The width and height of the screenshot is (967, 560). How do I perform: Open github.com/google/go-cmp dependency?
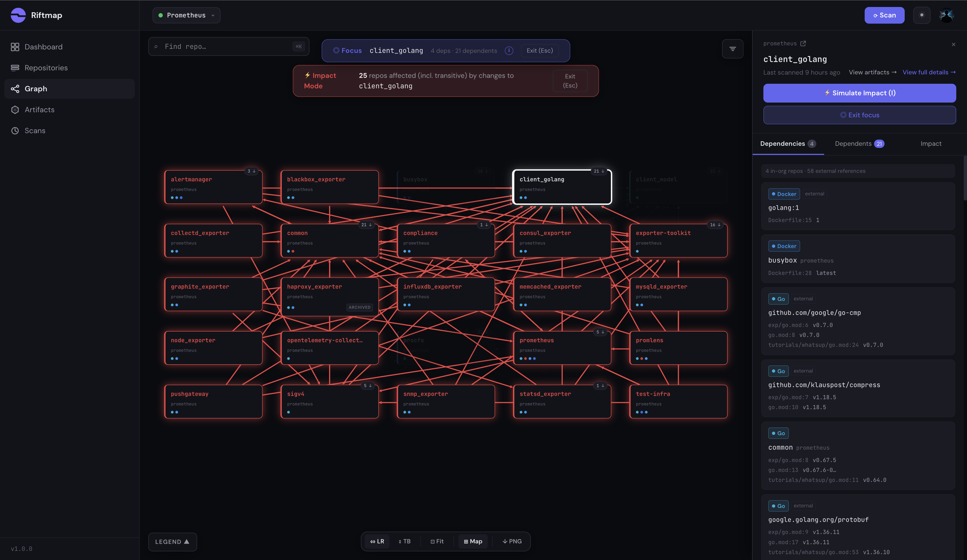pyautogui.click(x=858, y=321)
